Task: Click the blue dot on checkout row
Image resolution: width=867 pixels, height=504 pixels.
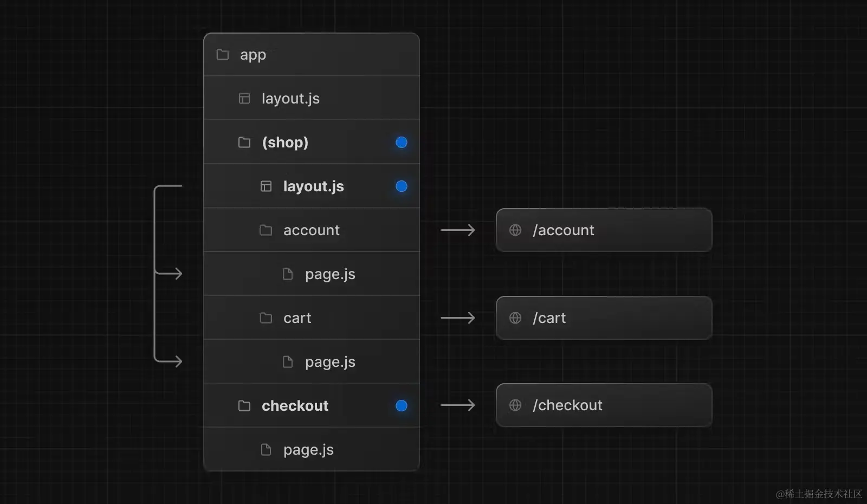Action: coord(402,405)
